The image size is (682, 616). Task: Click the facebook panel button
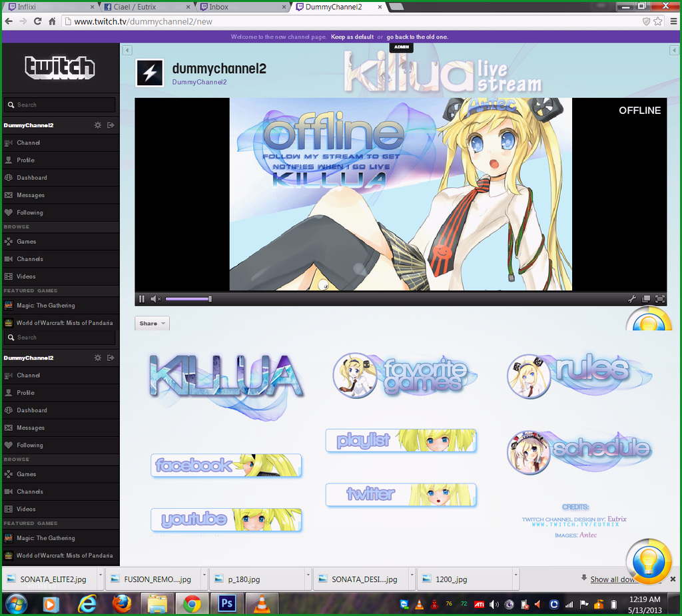click(226, 465)
